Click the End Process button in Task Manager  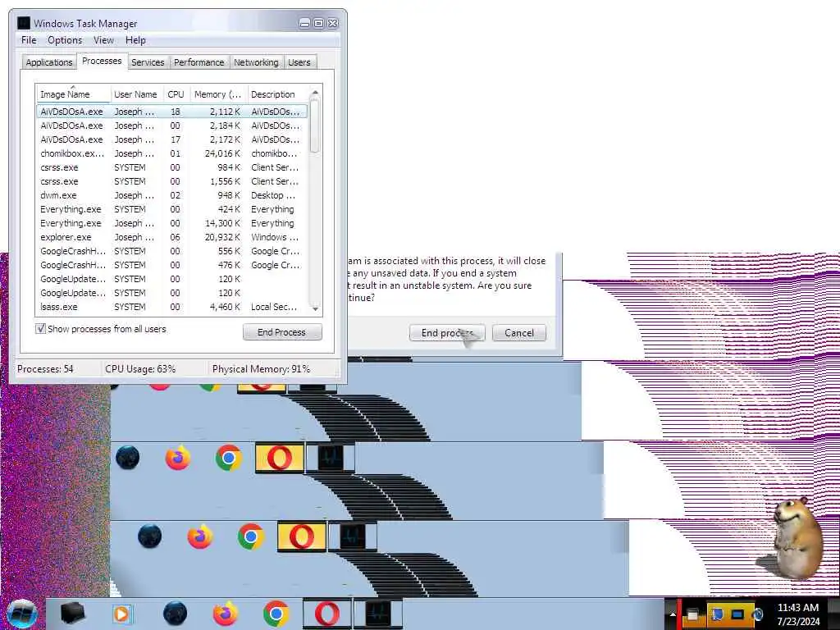(x=282, y=332)
